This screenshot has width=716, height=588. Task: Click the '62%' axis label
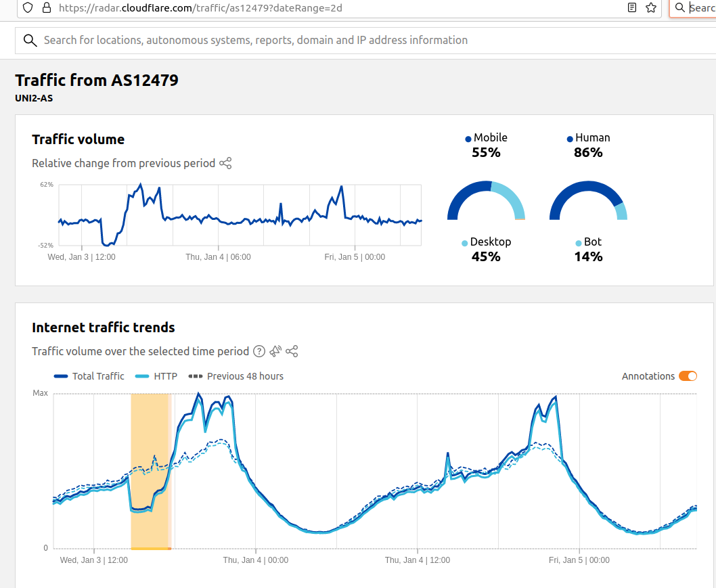click(47, 185)
